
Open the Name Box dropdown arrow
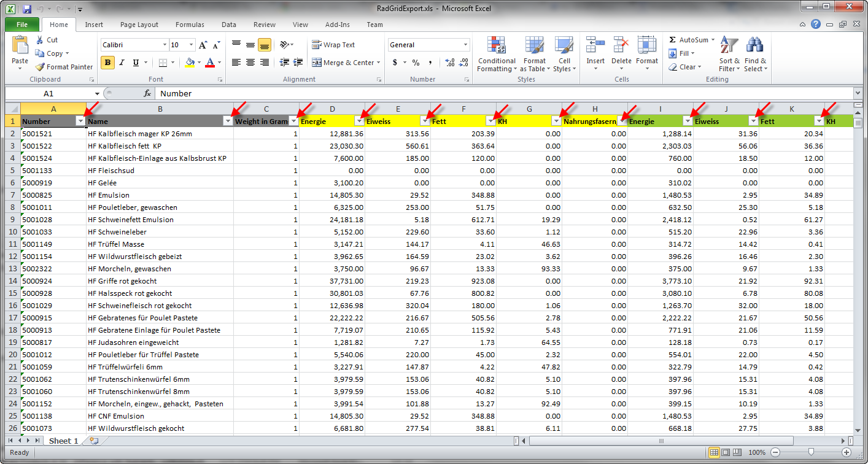click(x=97, y=93)
